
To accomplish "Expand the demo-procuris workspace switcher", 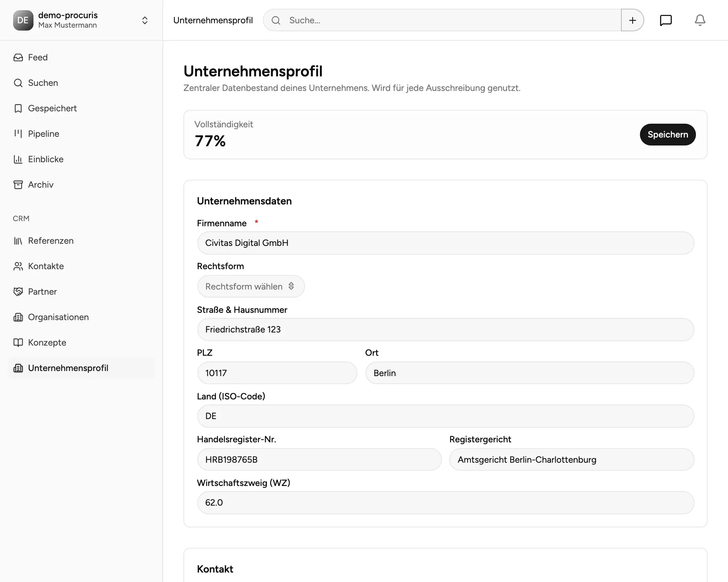I will coord(145,20).
